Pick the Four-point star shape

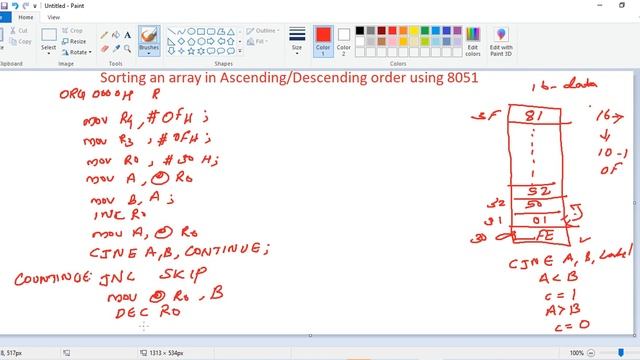coord(181,51)
